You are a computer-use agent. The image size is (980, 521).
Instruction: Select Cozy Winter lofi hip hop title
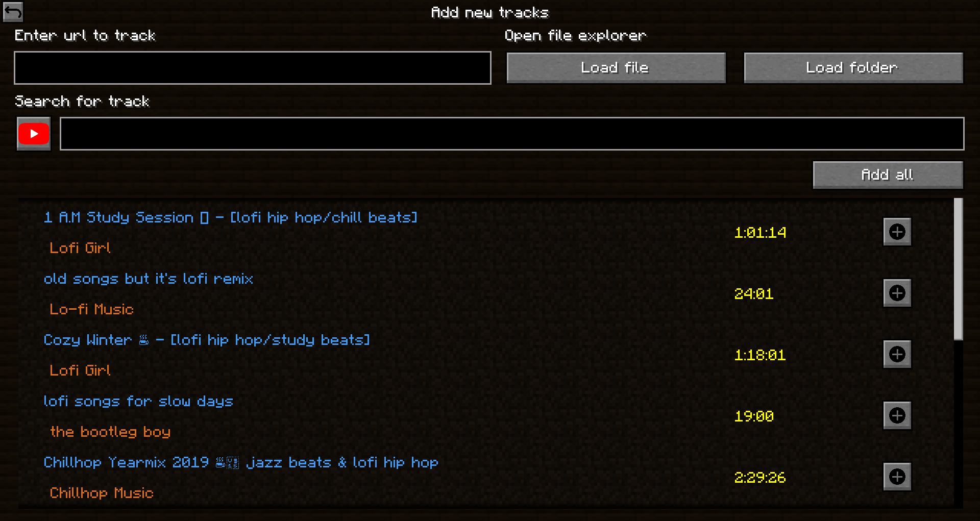tap(207, 340)
